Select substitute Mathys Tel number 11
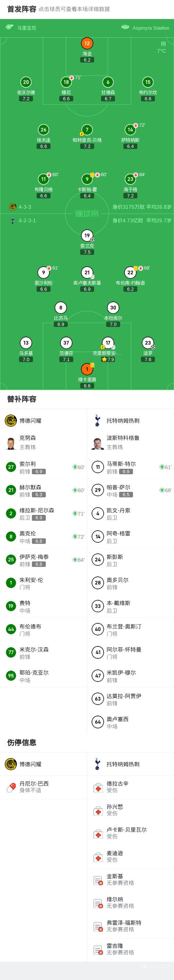The height and width of the screenshot is (980, 174). point(131,467)
